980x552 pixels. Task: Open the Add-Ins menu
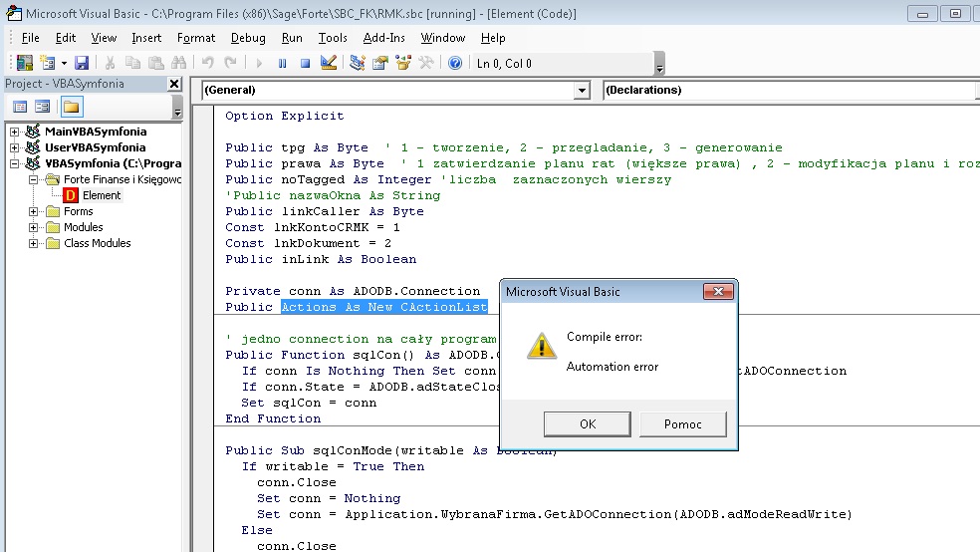tap(383, 38)
